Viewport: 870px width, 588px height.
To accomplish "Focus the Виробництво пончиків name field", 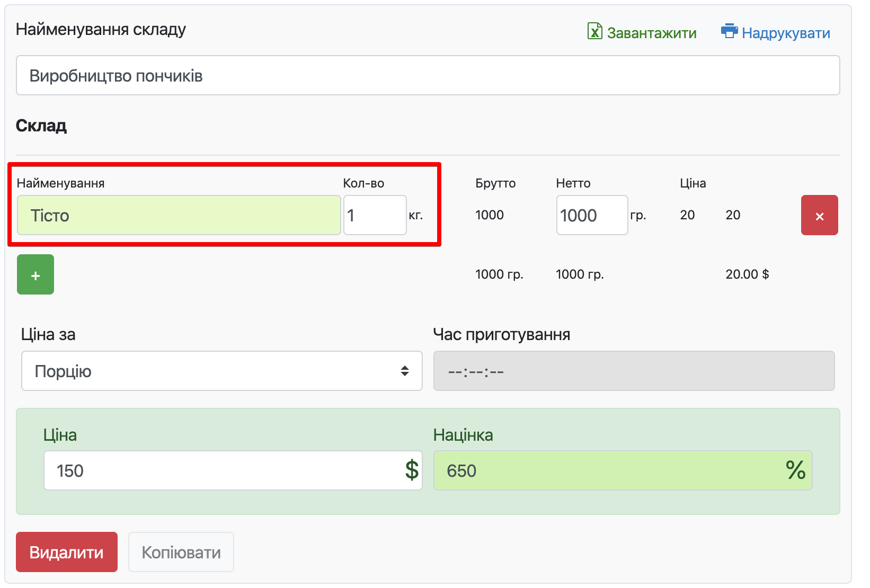I will [428, 76].
